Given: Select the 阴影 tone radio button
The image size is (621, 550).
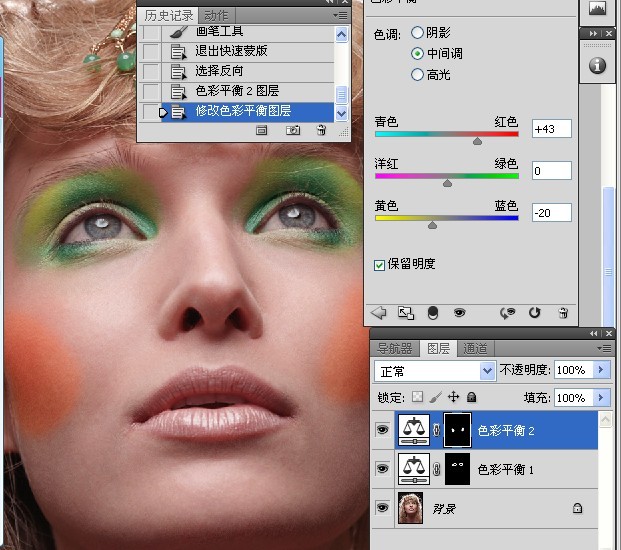Looking at the screenshot, I should (x=417, y=32).
